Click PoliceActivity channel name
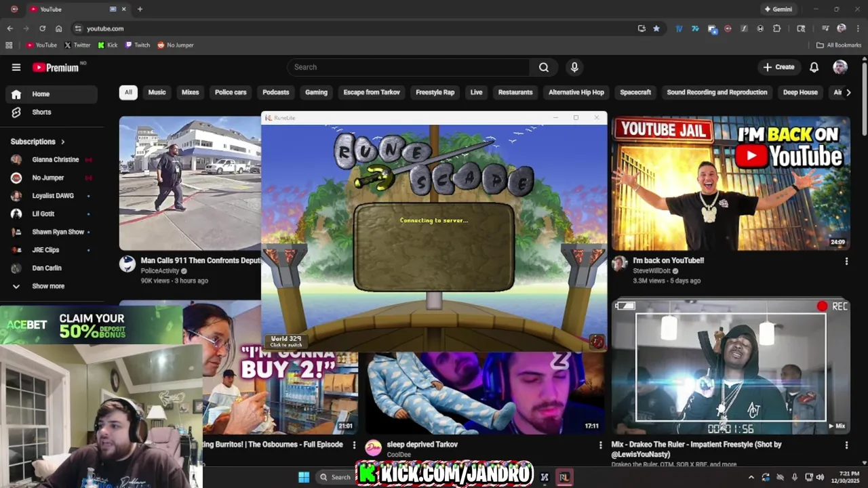This screenshot has height=488, width=868. tap(160, 271)
